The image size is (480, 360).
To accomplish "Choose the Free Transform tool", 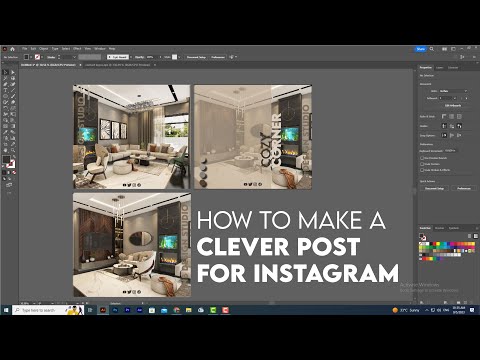I will point(13,114).
